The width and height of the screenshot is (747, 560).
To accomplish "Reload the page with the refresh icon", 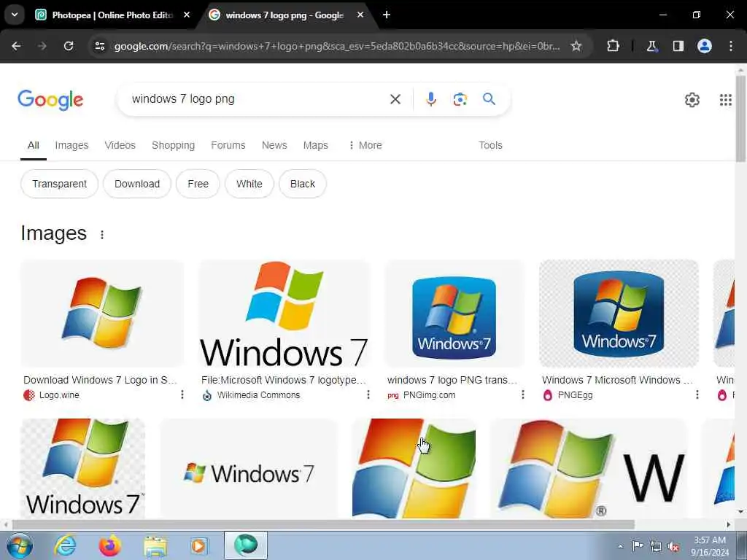I will pos(69,46).
